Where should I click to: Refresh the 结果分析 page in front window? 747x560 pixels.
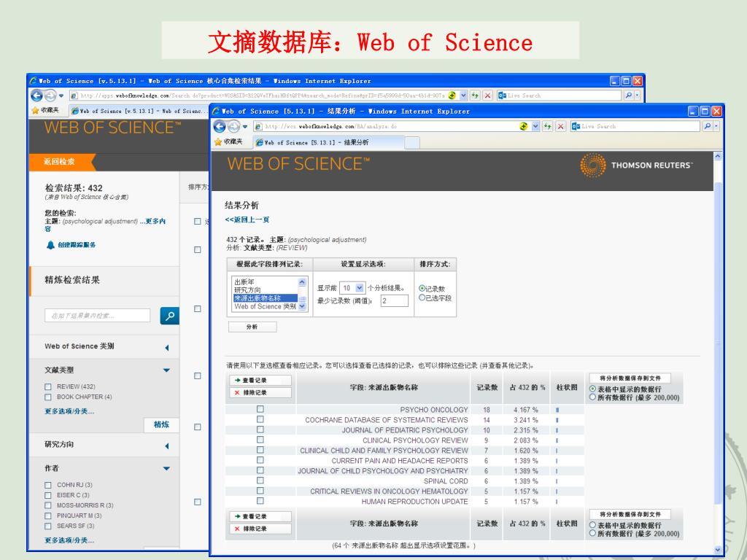click(548, 127)
